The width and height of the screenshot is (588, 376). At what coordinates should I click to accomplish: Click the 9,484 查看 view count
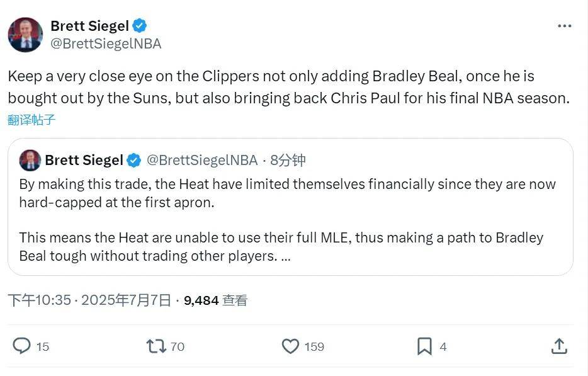coord(215,300)
